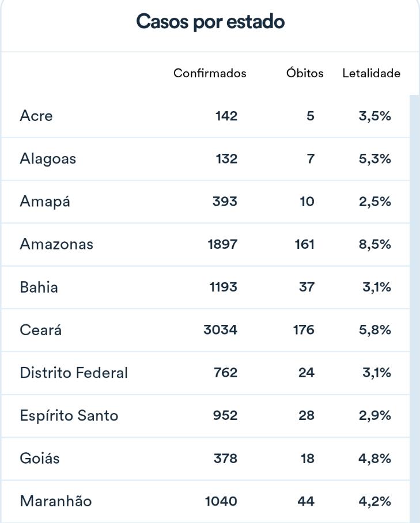
Task: Click Maranhão lethality 4,2%
Action: point(374,501)
